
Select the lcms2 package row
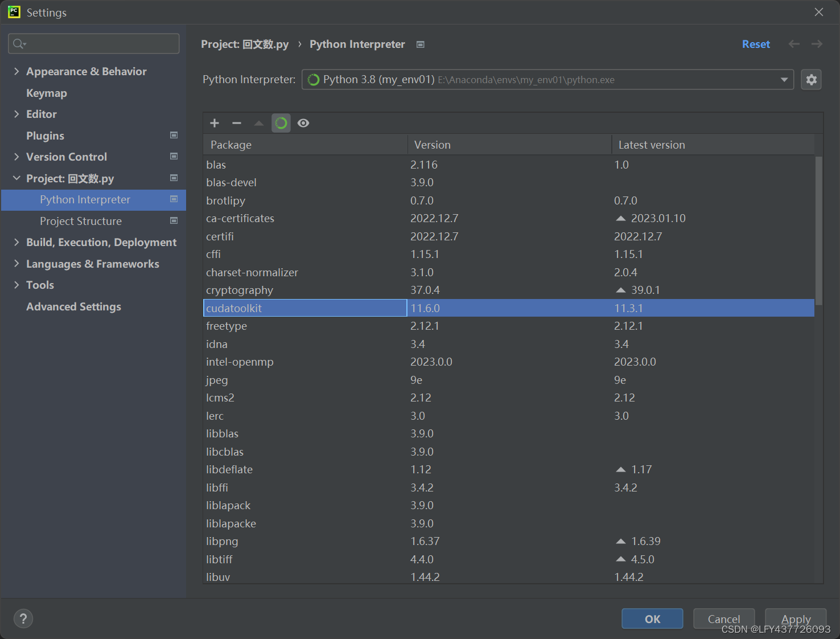(509, 398)
